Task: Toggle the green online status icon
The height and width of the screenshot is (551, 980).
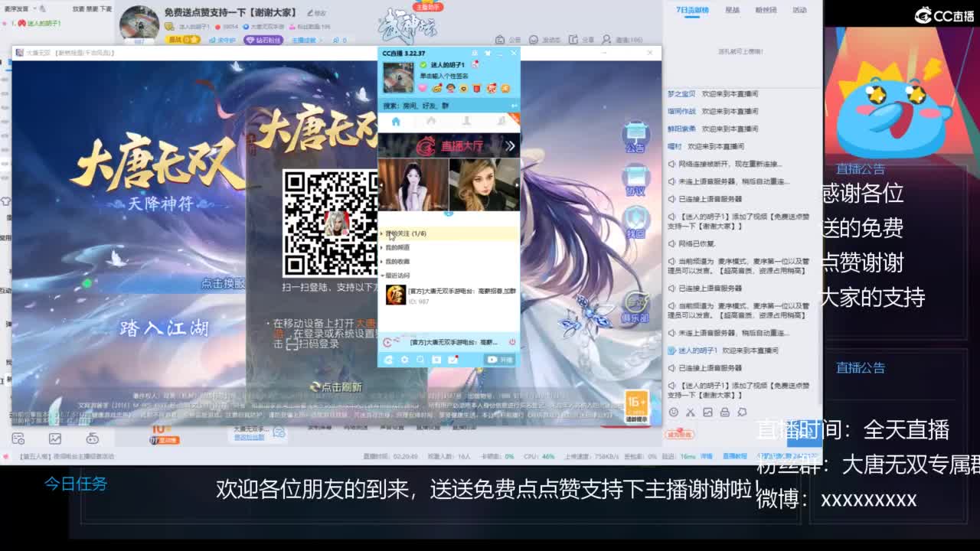Action: (423, 65)
